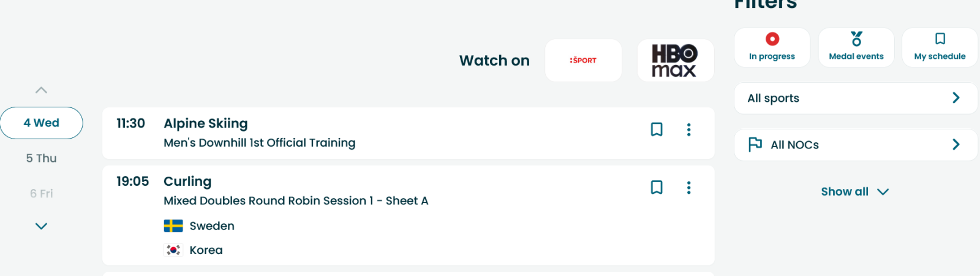Click the Korea flag icon
Screen dimensions: 980x276
tap(173, 250)
